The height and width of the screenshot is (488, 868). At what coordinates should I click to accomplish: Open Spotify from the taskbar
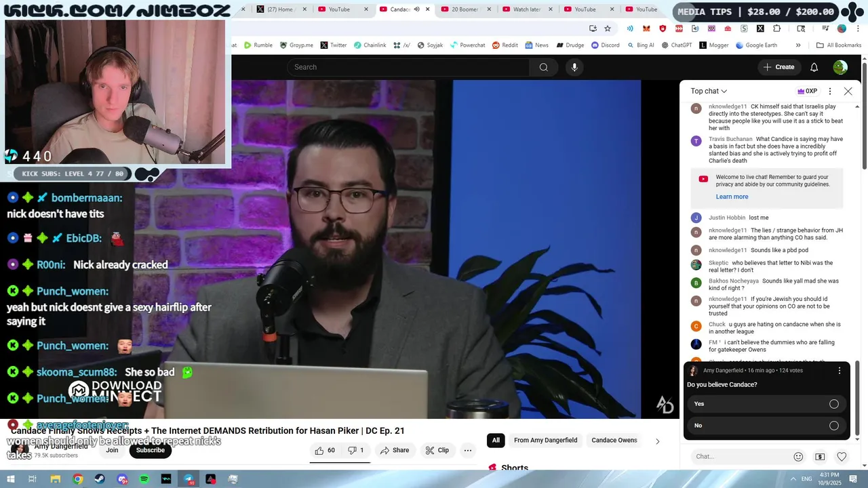[x=144, y=479]
